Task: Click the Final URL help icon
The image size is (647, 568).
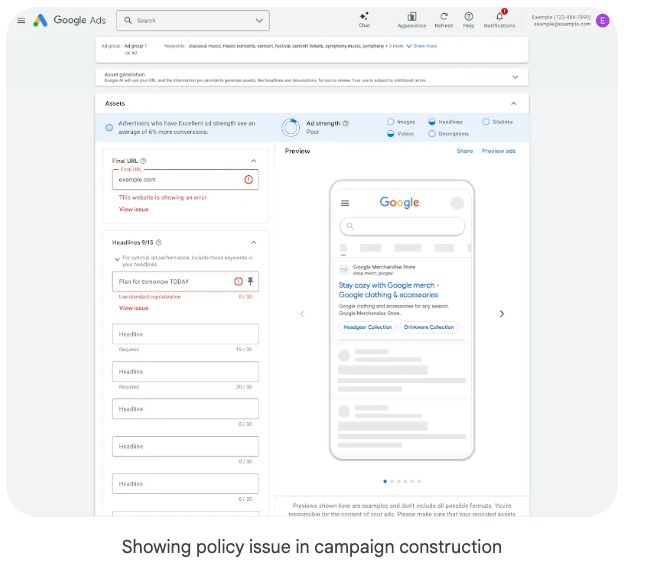Action: tap(143, 161)
